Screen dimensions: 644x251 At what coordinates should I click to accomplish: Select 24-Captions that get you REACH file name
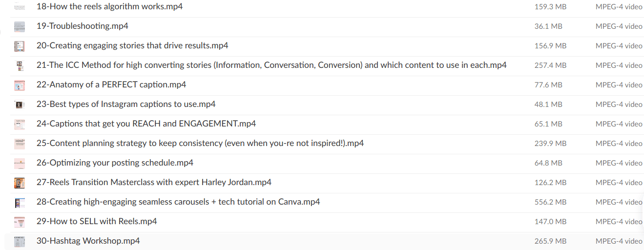pos(146,124)
